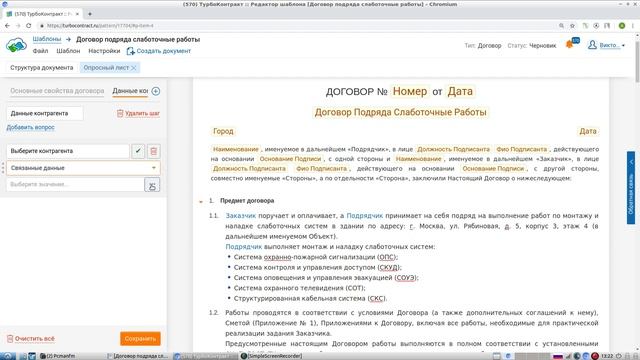Open the Связанные данные dropdown
This screenshot has height=360, width=640.
pyautogui.click(x=83, y=168)
